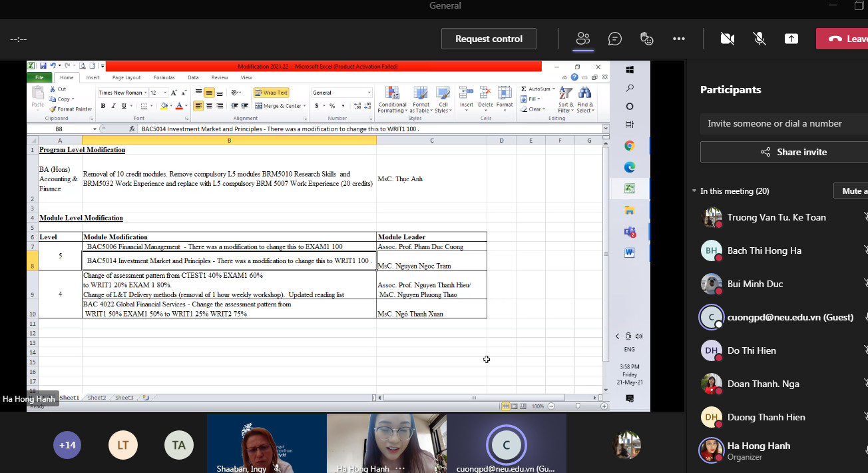This screenshot has height=473, width=868.
Task: Click the Mute all button
Action: [x=851, y=191]
